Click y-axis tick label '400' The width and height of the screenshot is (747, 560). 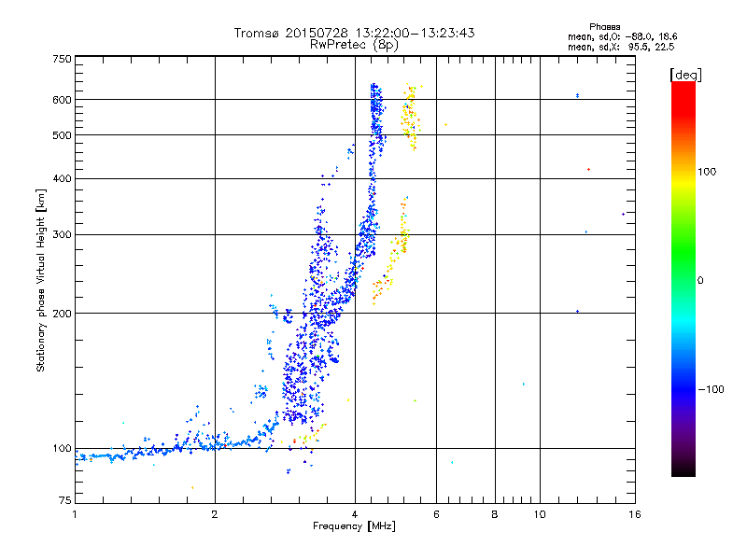[x=62, y=178]
